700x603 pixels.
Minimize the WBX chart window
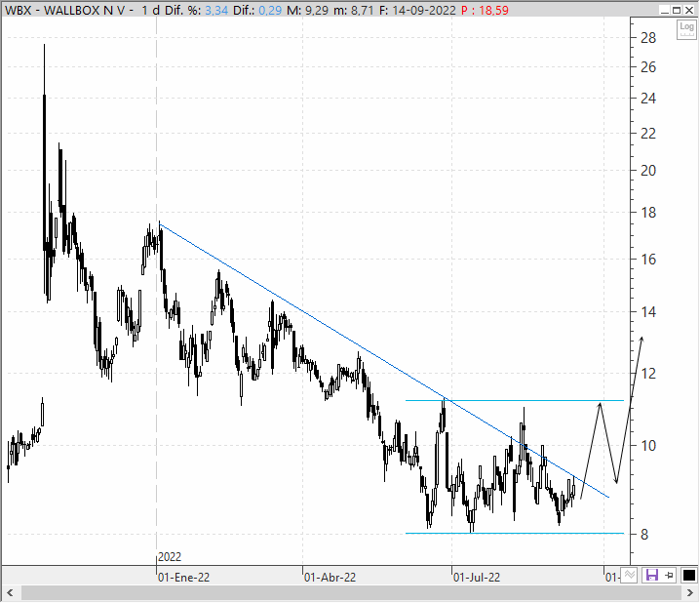[x=665, y=10]
